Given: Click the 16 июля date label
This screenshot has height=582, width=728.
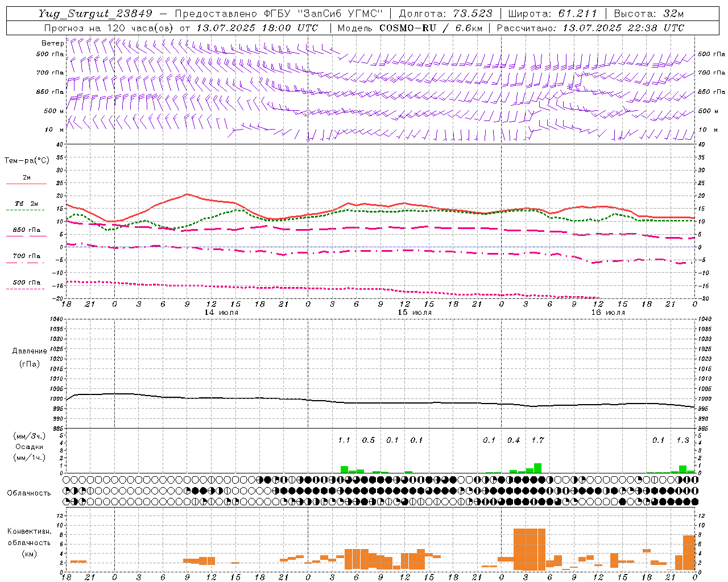Looking at the screenshot, I should click(608, 313).
